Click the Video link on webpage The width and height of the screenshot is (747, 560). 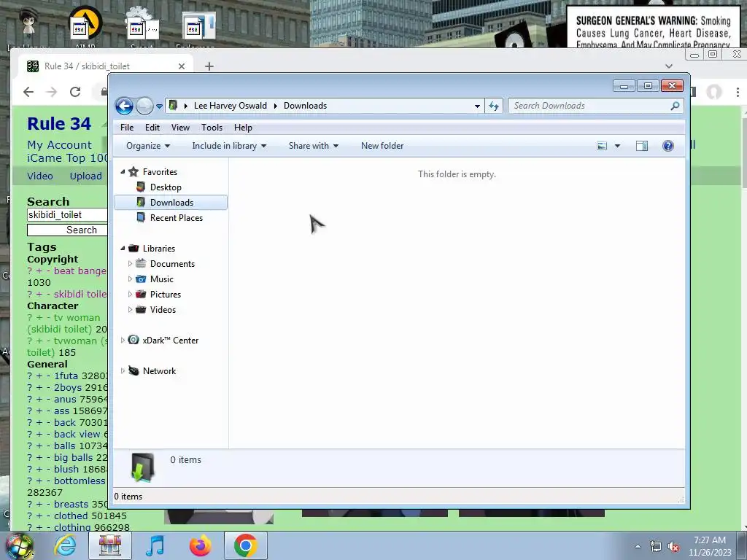pos(40,176)
